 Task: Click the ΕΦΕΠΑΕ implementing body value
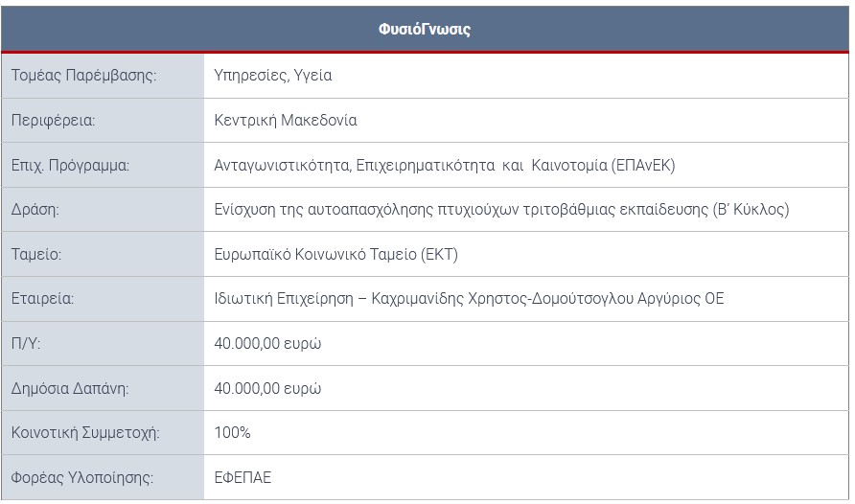point(243,478)
